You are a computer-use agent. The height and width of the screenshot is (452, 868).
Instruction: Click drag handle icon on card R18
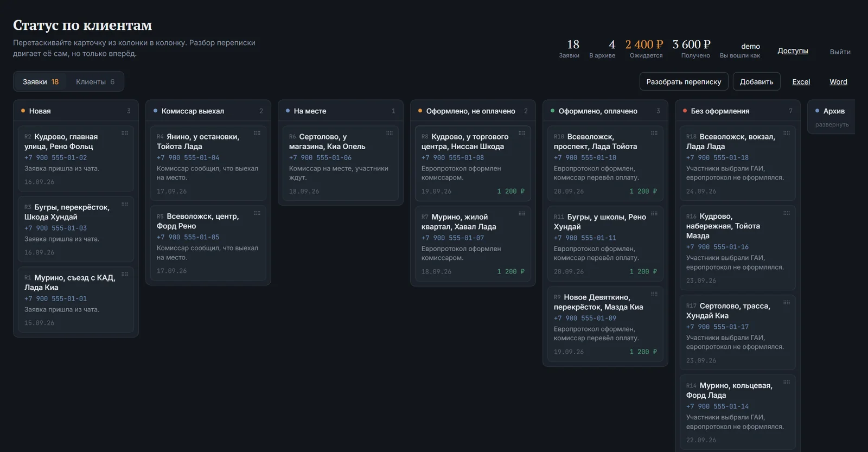pyautogui.click(x=787, y=133)
